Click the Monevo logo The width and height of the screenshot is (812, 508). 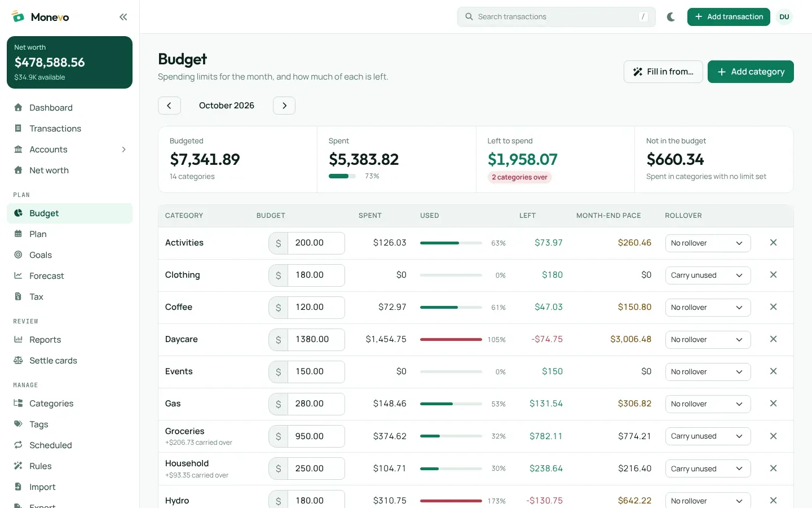pos(41,17)
